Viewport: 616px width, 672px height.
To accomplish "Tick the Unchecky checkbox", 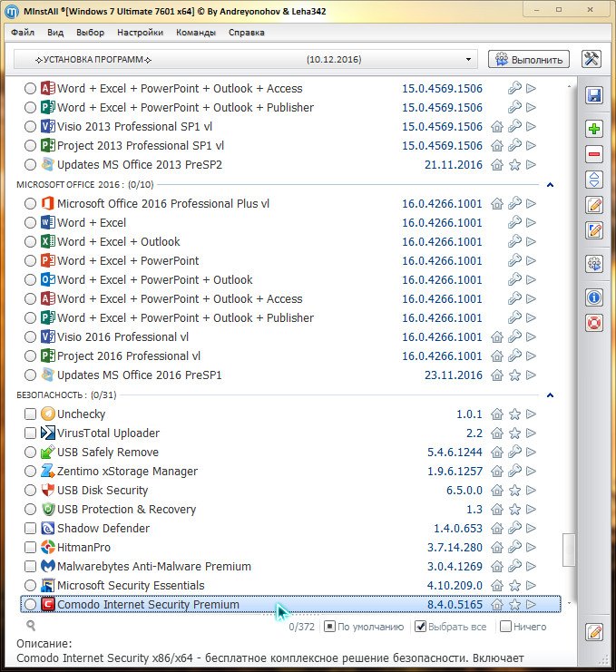I will 30,414.
